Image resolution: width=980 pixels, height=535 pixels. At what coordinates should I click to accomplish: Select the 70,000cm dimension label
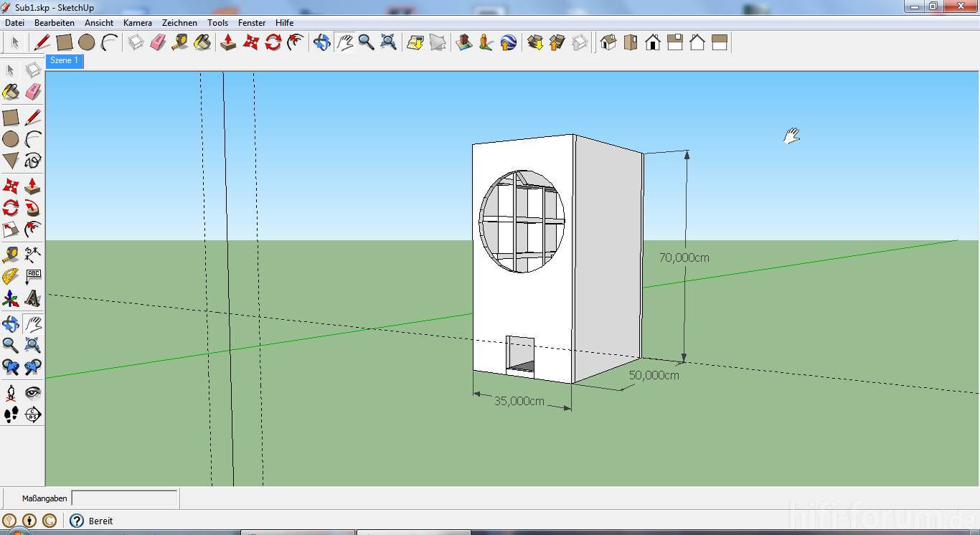(684, 257)
